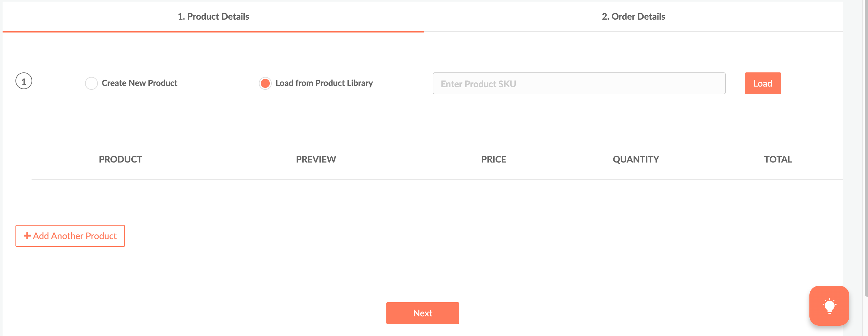Click the orange Product Details tab underline

pos(213,32)
